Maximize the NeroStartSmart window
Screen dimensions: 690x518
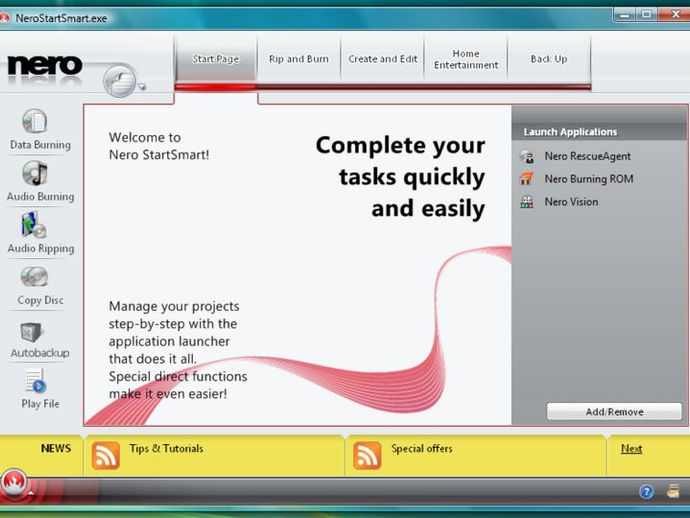coord(646,15)
